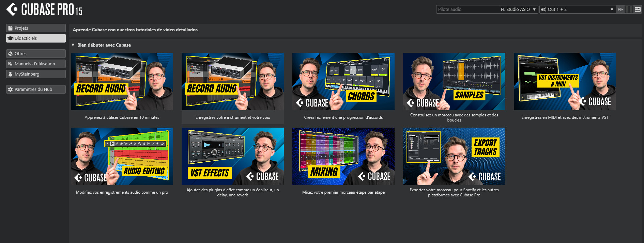
Task: Click the speaker icon beside Out 1 + 2
Action: tap(543, 10)
